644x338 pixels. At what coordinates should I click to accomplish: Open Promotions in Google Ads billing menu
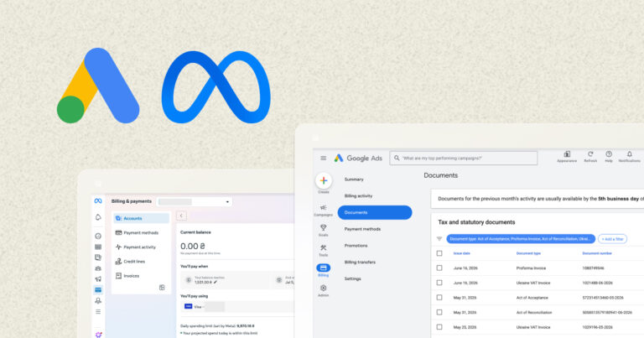[x=356, y=246]
